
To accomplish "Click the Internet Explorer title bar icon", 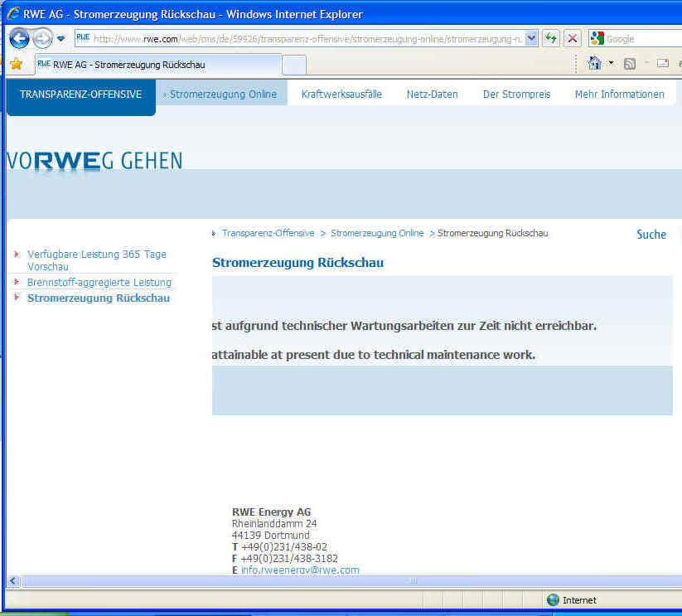I will [x=13, y=14].
